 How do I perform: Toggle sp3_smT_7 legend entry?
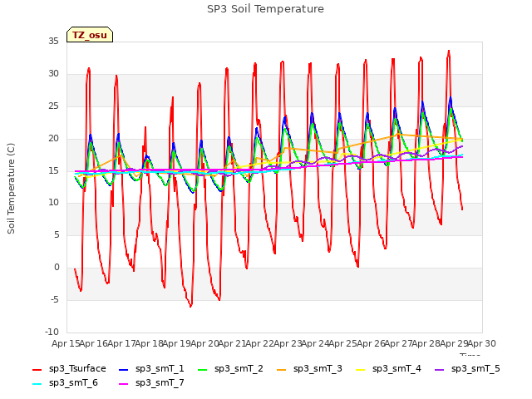click(151, 383)
